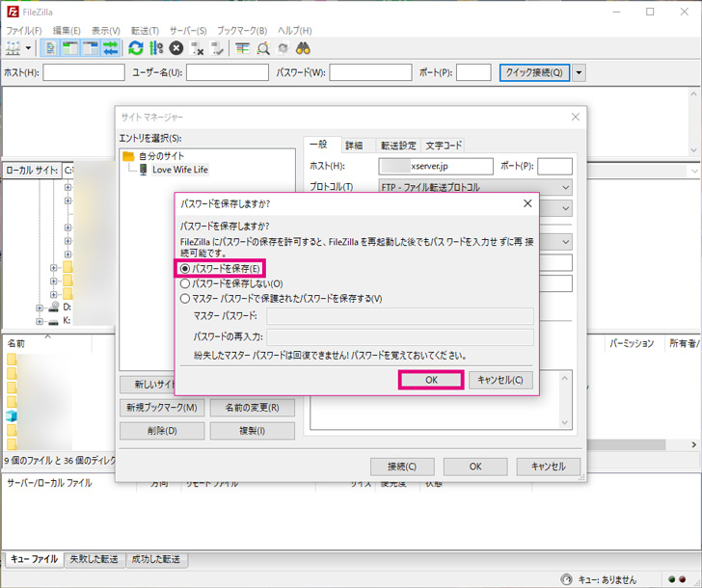This screenshot has width=702, height=588.
Task: Open remote site path dropdown arrow
Action: coord(694,171)
